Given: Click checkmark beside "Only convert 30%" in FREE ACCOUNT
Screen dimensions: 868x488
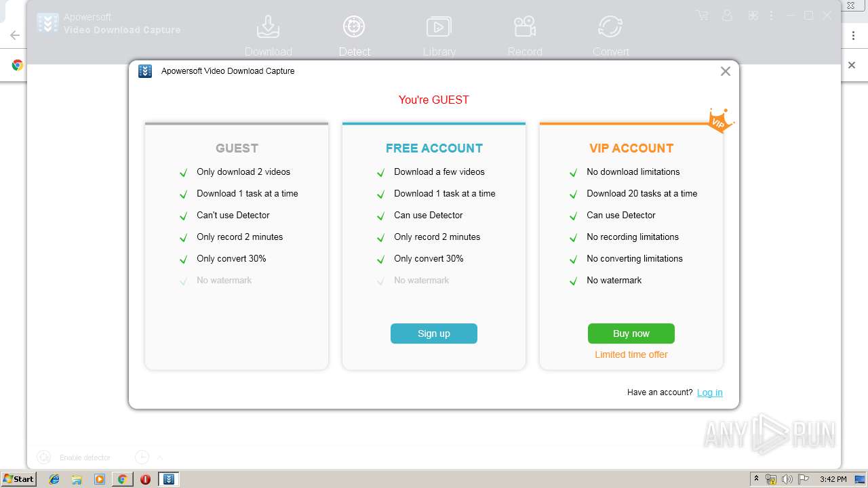Looking at the screenshot, I should (380, 259).
